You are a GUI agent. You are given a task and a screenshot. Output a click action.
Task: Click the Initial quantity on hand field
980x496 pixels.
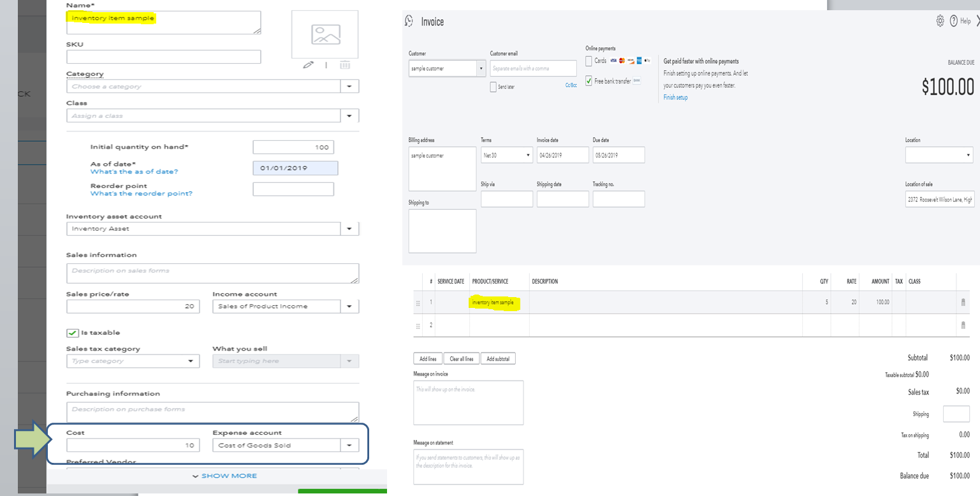tap(293, 147)
